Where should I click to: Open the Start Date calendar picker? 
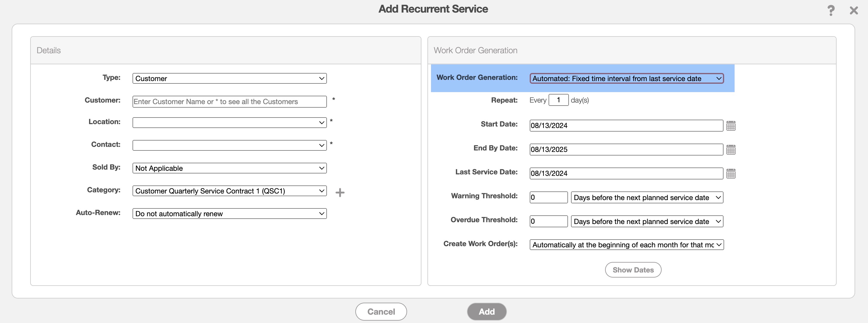click(730, 126)
